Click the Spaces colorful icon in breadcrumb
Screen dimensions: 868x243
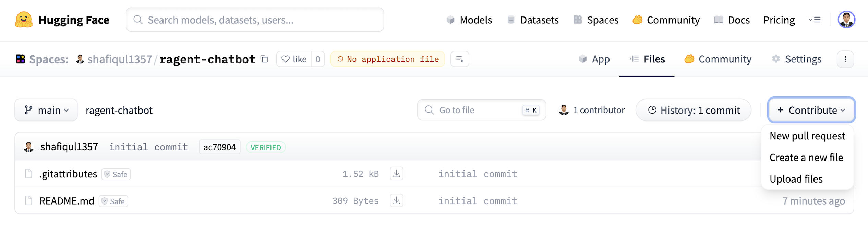[x=21, y=59]
